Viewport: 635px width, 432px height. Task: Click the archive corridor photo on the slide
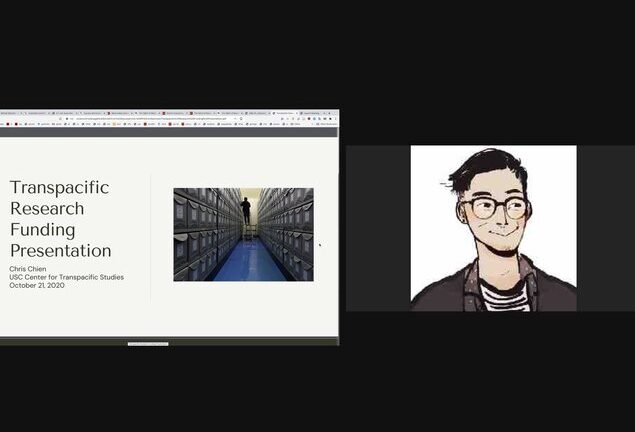coord(243,234)
